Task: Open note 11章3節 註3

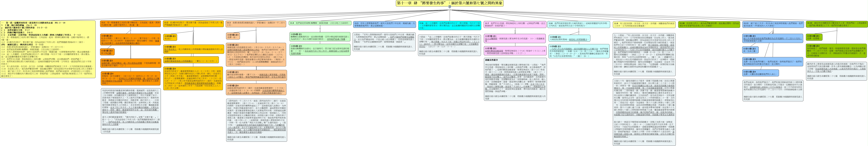Action: [256, 76]
